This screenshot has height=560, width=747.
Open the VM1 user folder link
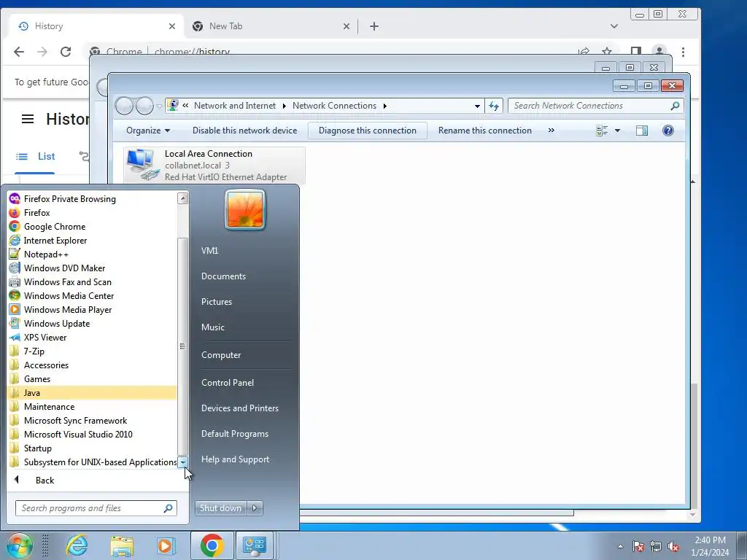pos(209,251)
